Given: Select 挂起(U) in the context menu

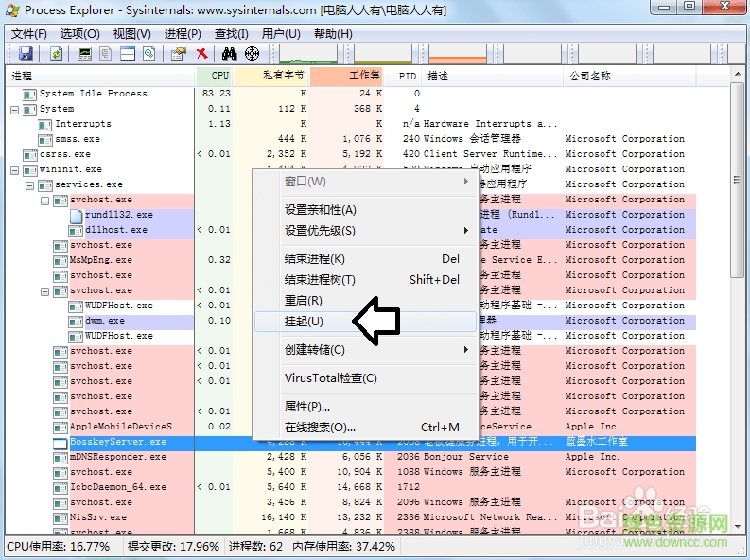Looking at the screenshot, I should [x=304, y=322].
